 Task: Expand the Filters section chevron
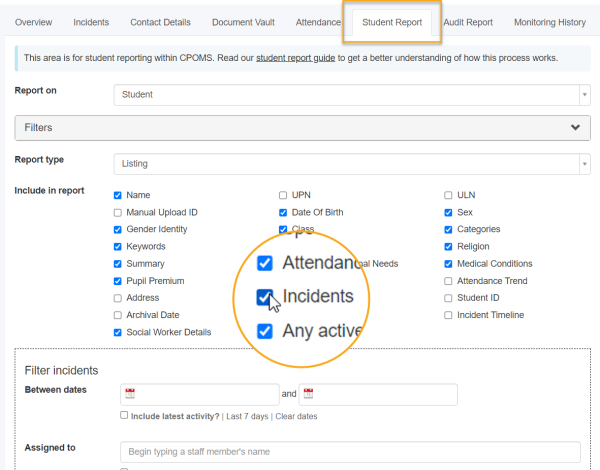click(x=574, y=128)
